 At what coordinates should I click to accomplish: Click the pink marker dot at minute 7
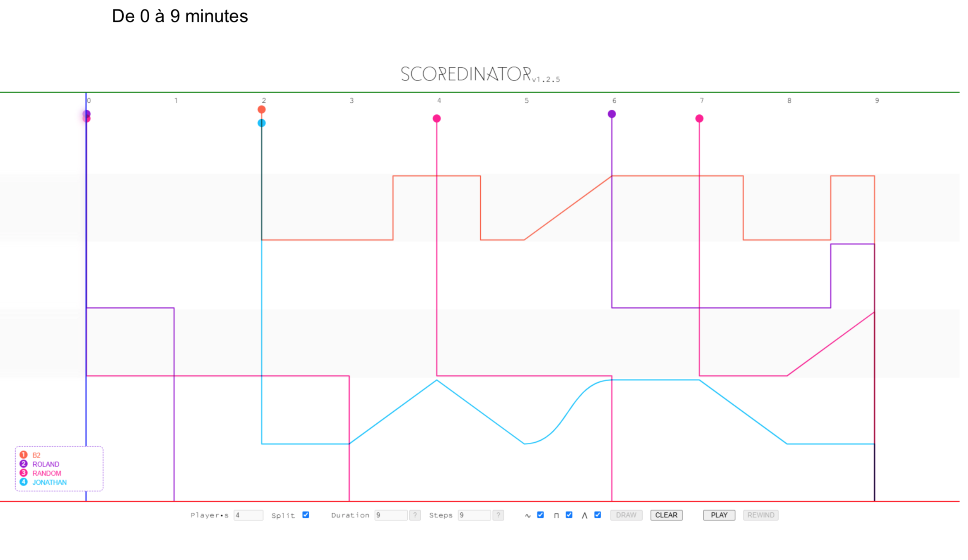click(699, 119)
